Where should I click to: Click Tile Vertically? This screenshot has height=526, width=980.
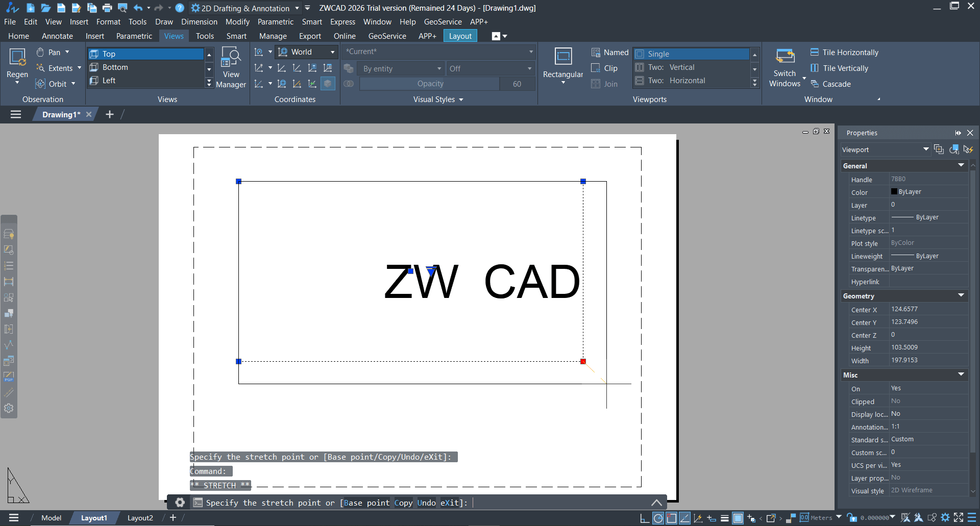839,68
